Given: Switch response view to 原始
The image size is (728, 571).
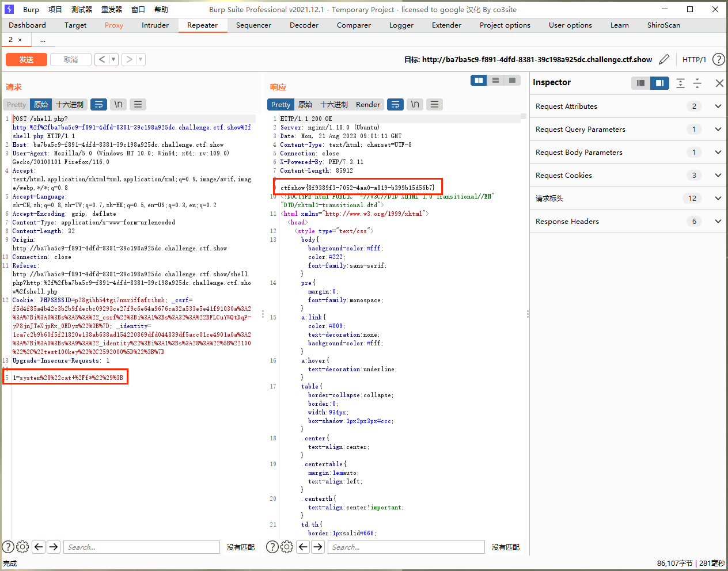Looking at the screenshot, I should 305,104.
